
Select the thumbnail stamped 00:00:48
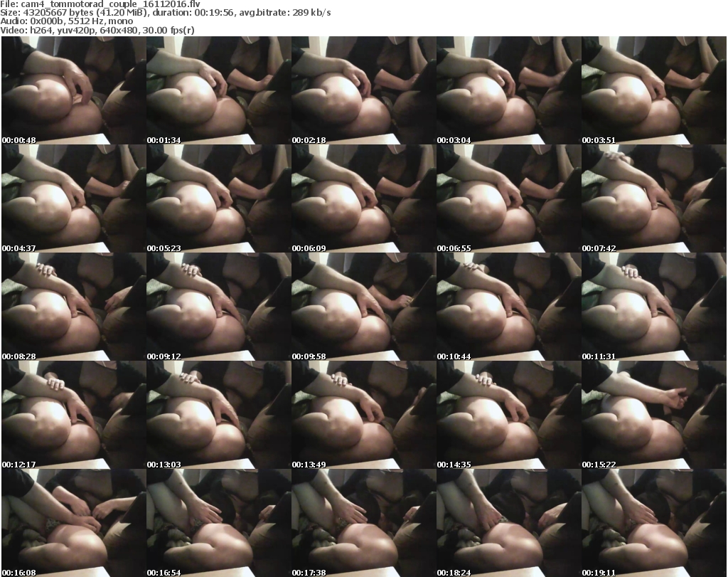[74, 90]
